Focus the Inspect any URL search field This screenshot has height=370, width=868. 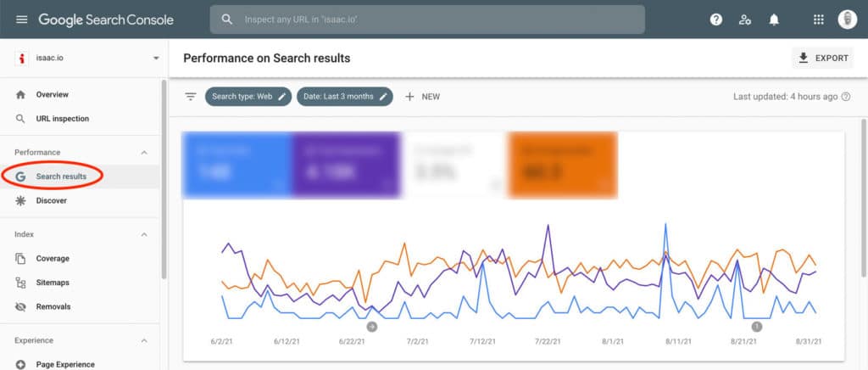(427, 20)
